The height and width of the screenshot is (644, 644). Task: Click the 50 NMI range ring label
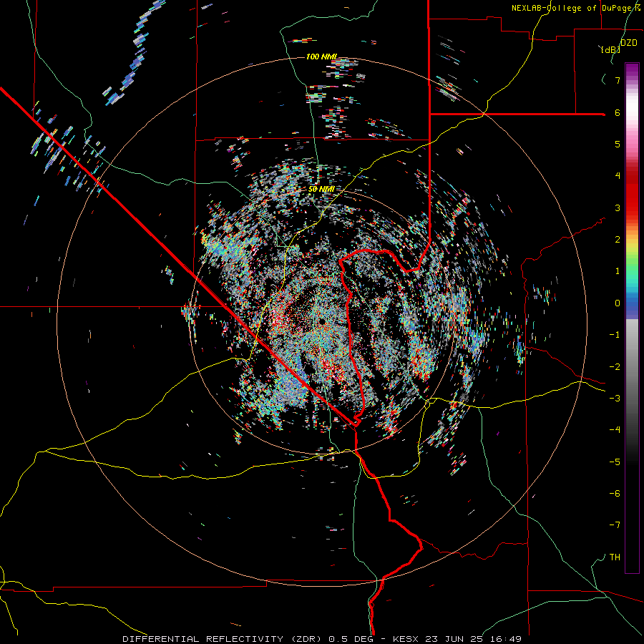pos(321,189)
